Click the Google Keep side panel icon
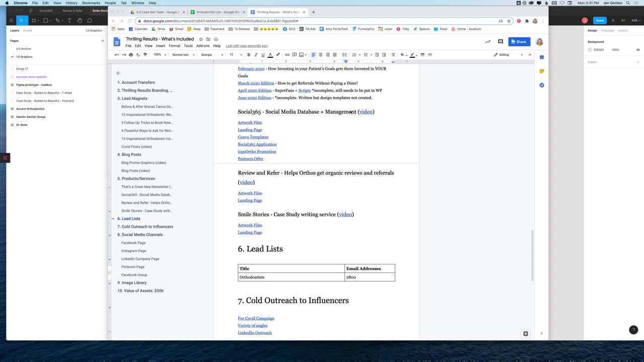Viewport: 644px width, 362px height. click(542, 71)
